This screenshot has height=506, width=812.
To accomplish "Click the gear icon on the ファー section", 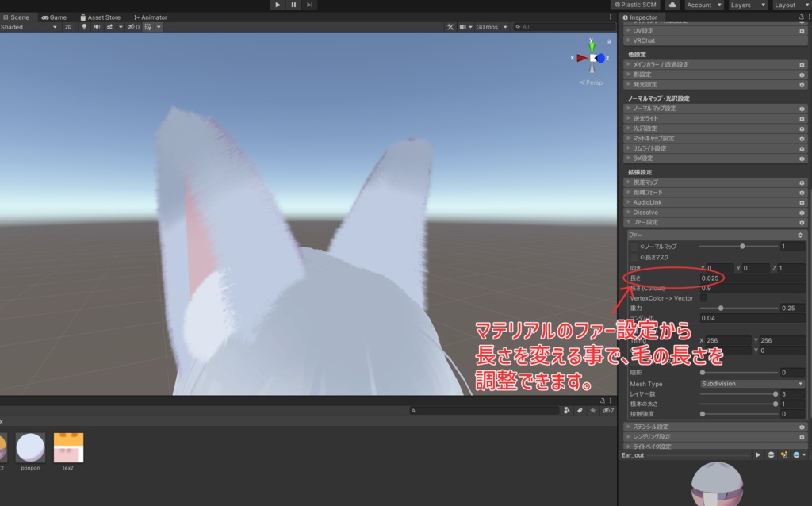I will point(800,235).
